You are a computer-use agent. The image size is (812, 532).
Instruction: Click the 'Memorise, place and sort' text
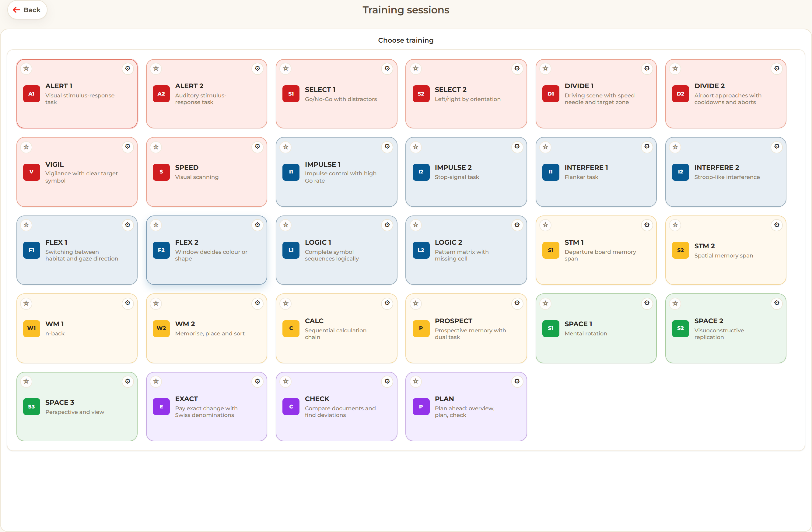210,333
